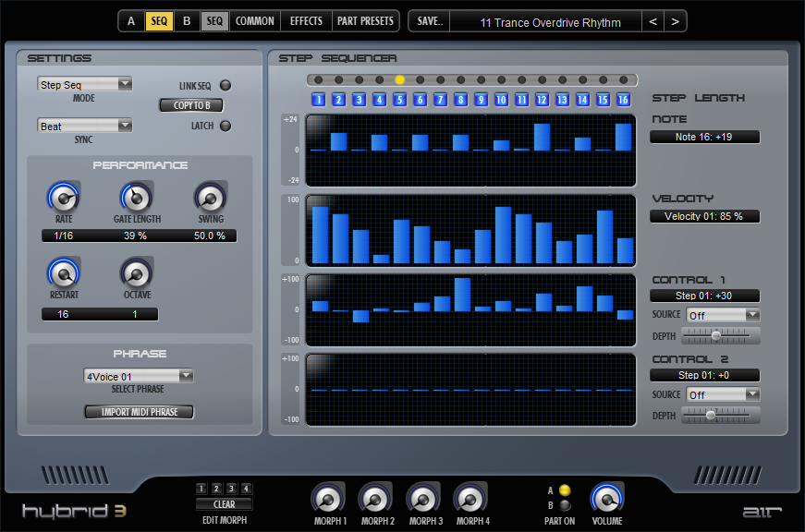
Task: Toggle the Latch LED
Action: (x=226, y=126)
